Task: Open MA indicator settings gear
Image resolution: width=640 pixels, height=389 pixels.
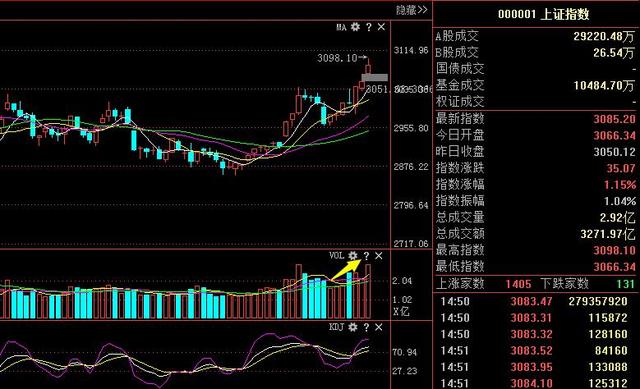Action: pos(356,27)
